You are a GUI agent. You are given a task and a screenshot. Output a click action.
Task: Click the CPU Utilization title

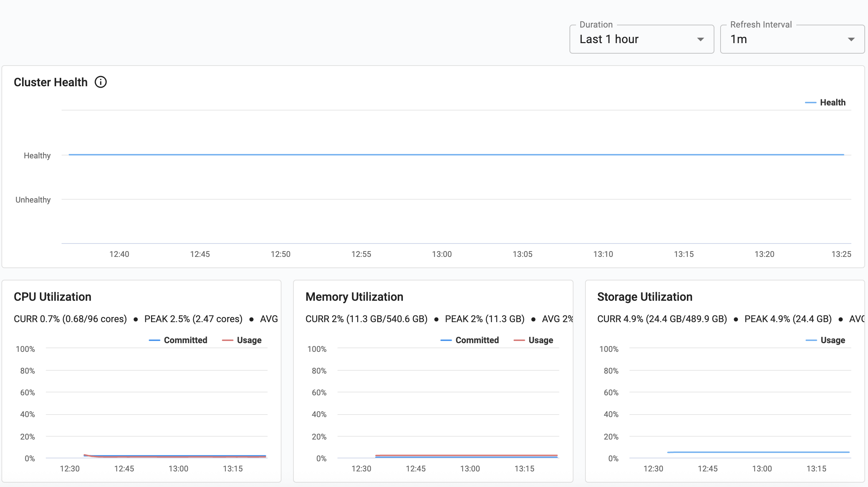click(x=53, y=297)
